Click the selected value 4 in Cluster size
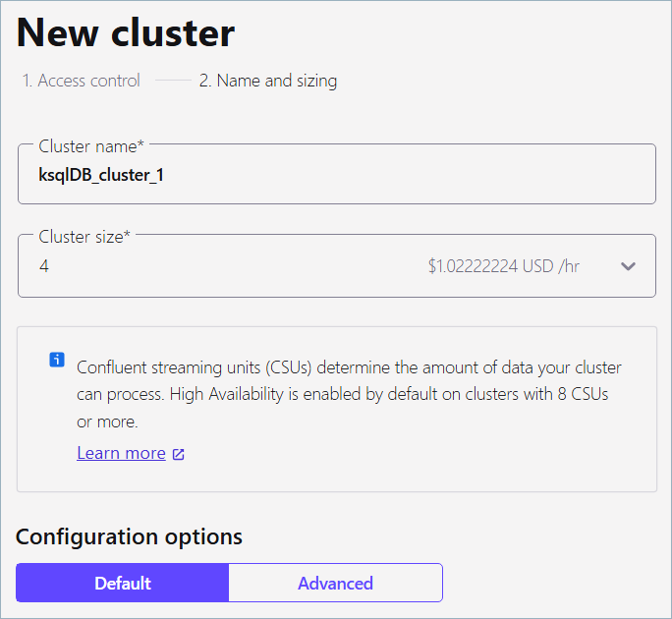This screenshot has width=672, height=619. click(44, 266)
